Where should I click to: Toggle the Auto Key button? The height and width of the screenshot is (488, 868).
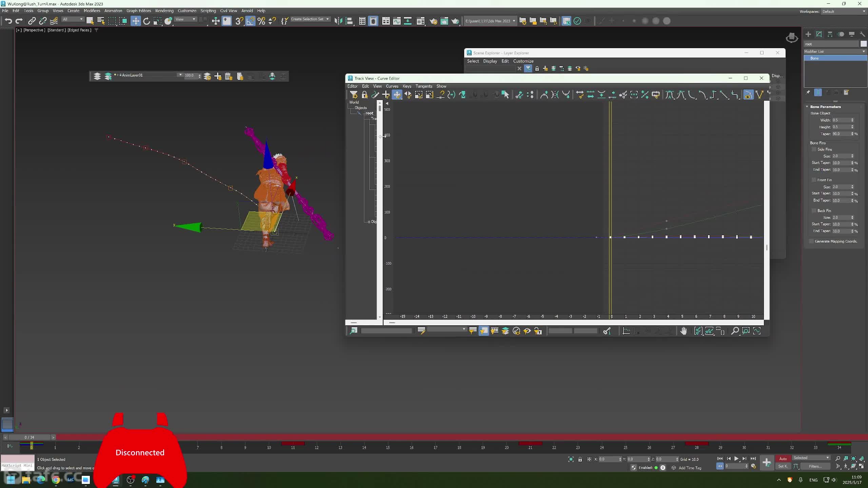coord(783,459)
